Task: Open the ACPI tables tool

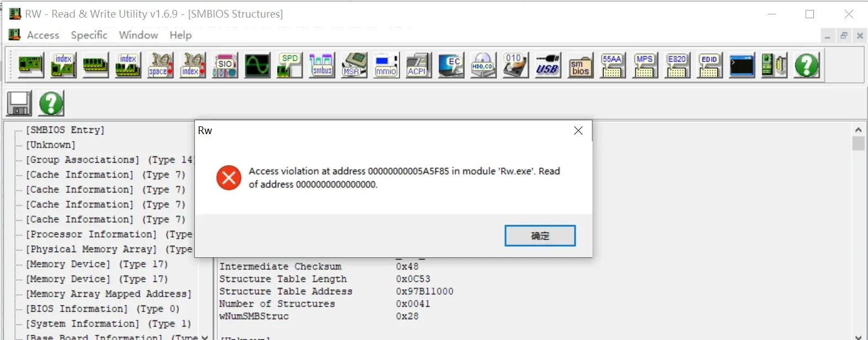Action: pos(419,65)
